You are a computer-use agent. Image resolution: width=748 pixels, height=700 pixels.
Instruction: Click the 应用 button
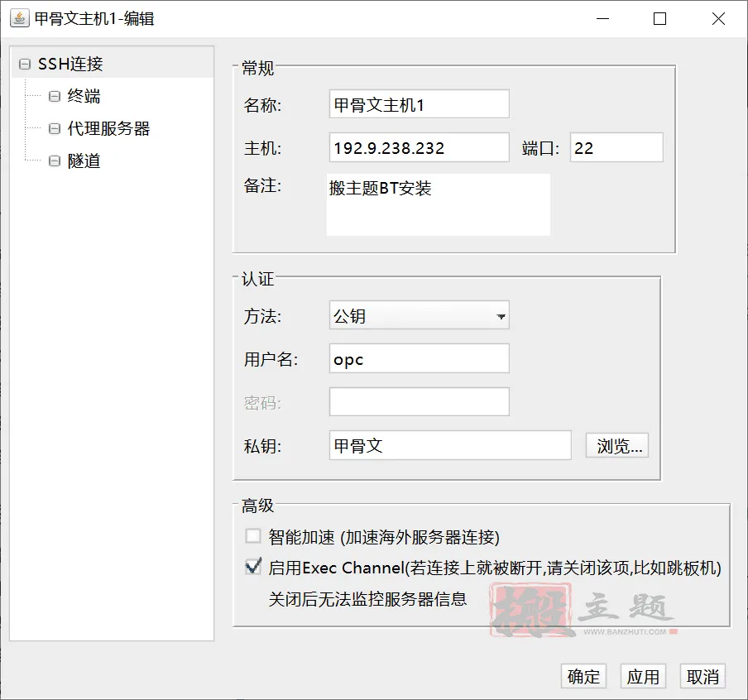(643, 676)
